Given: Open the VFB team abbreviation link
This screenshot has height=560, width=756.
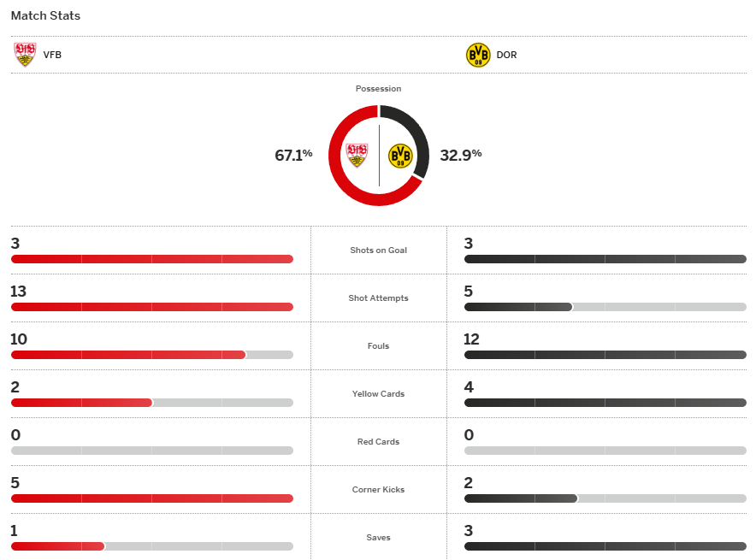Looking at the screenshot, I should pos(52,56).
